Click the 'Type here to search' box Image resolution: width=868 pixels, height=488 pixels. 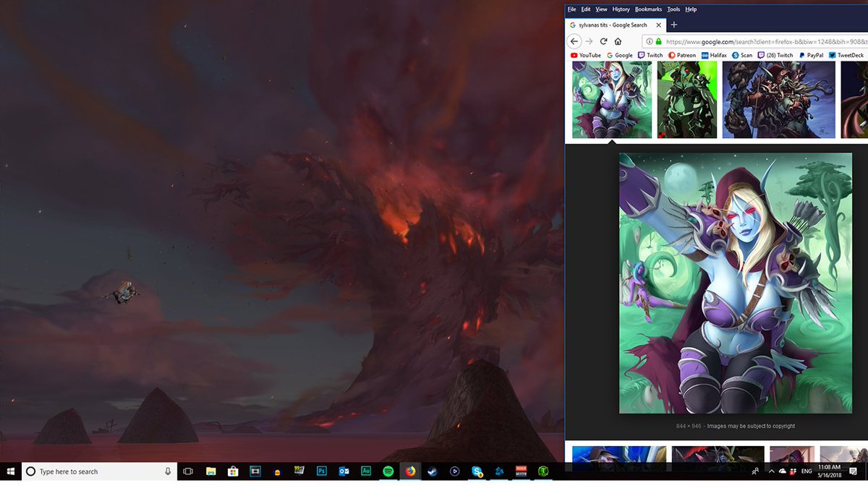click(x=99, y=471)
